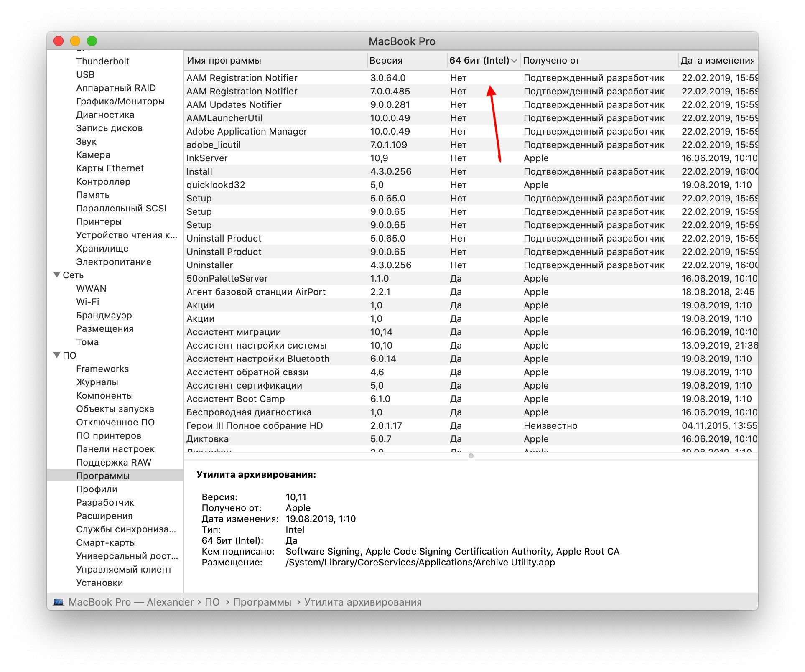Open Графика/Мониторы sidebar entry
805x672 pixels.
120,101
